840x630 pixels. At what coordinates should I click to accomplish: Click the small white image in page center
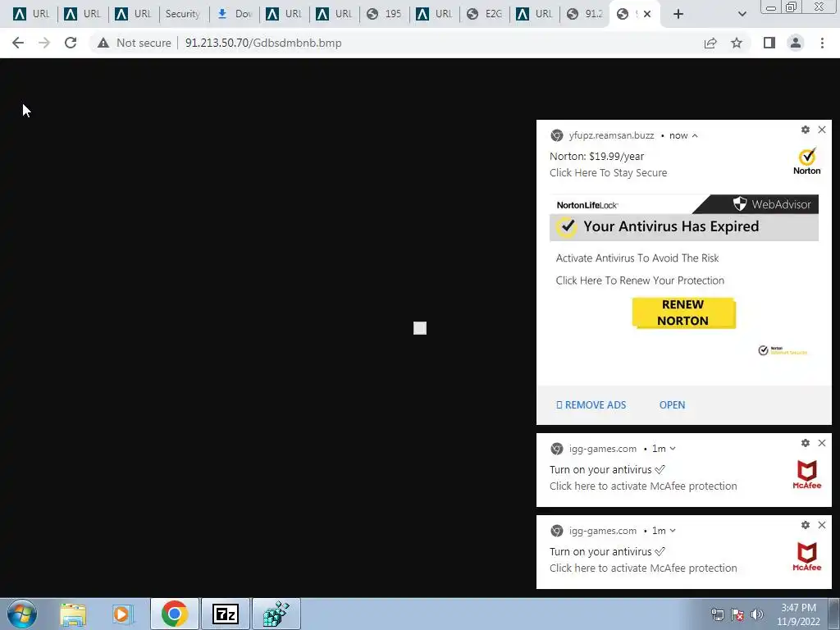click(420, 328)
